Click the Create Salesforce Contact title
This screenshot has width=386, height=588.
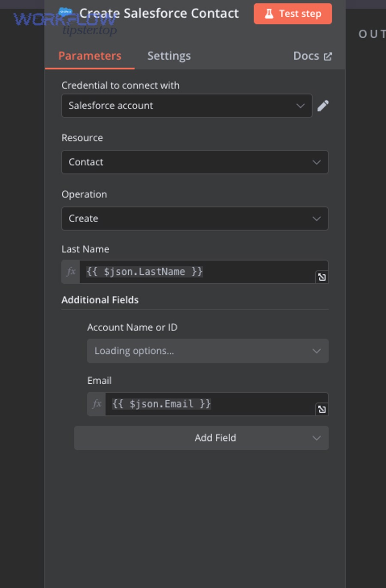point(159,13)
